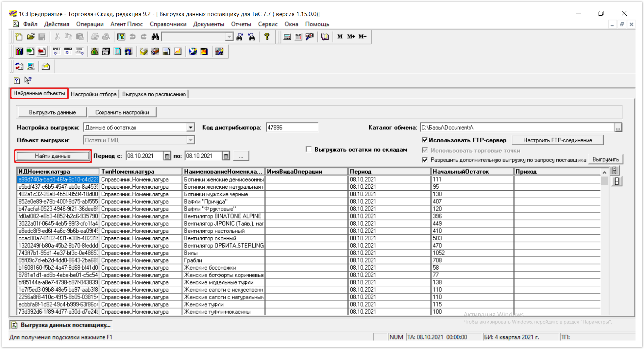Switch to Настройки отбора tab

tap(93, 94)
